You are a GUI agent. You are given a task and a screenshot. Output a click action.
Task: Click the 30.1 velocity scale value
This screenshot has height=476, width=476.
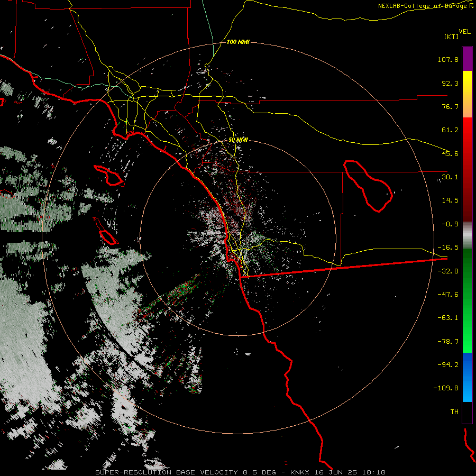tap(450, 177)
